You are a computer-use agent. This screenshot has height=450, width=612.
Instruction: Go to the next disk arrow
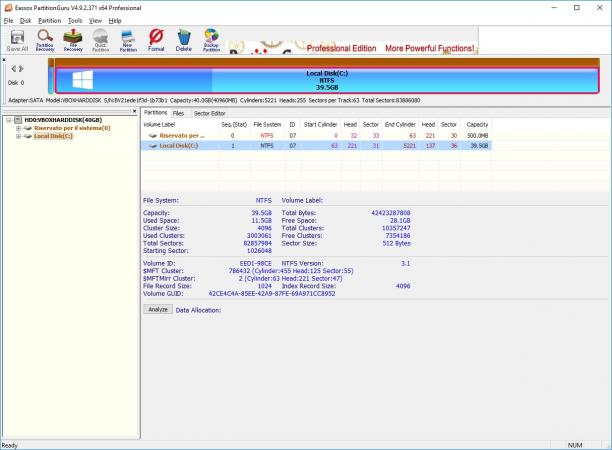[21, 69]
